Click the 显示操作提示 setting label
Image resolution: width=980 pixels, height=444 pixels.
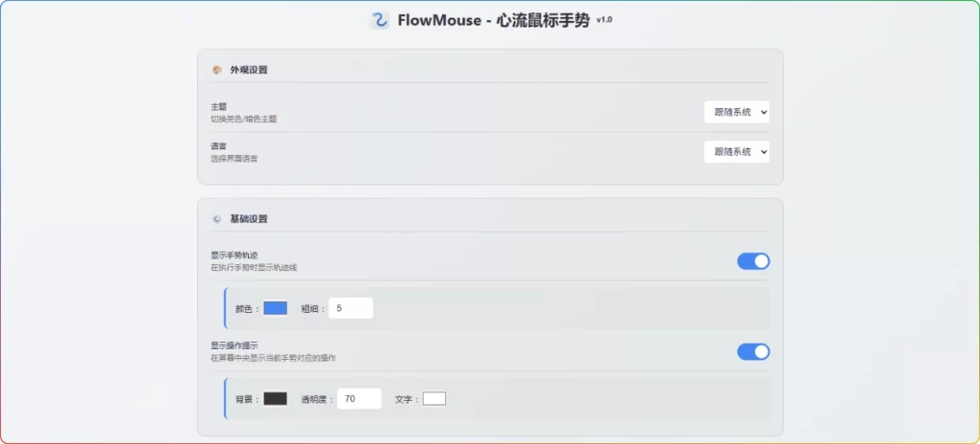coord(234,345)
